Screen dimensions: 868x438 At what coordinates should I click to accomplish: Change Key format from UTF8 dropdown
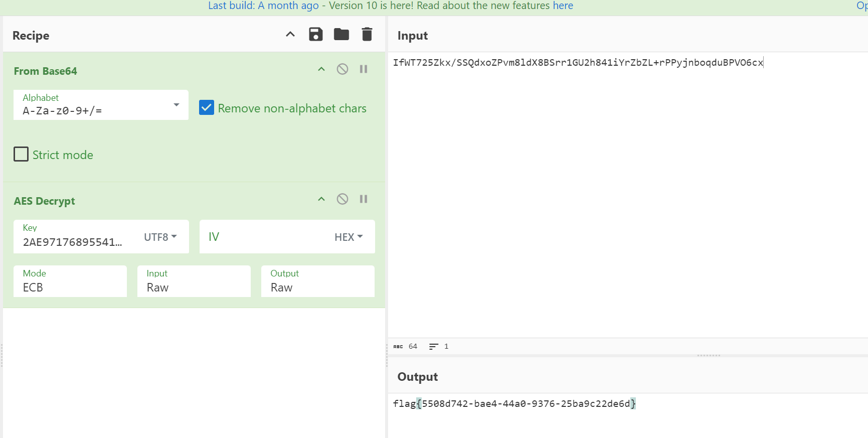160,237
